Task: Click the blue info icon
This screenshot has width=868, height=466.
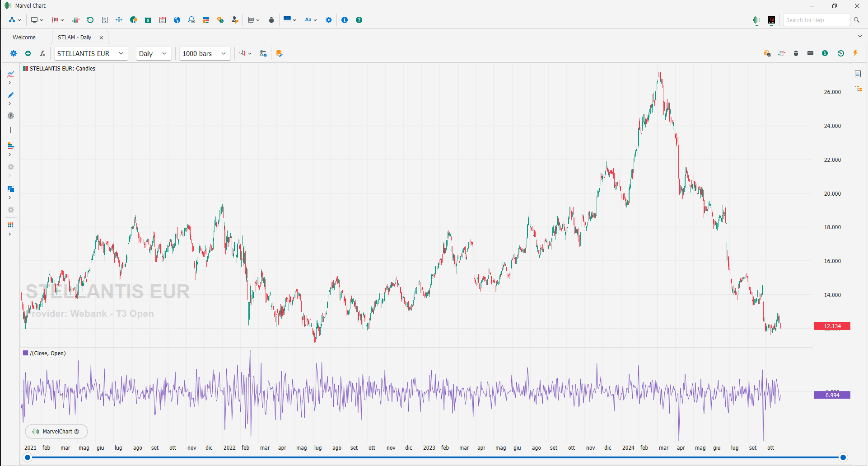Action: click(345, 20)
